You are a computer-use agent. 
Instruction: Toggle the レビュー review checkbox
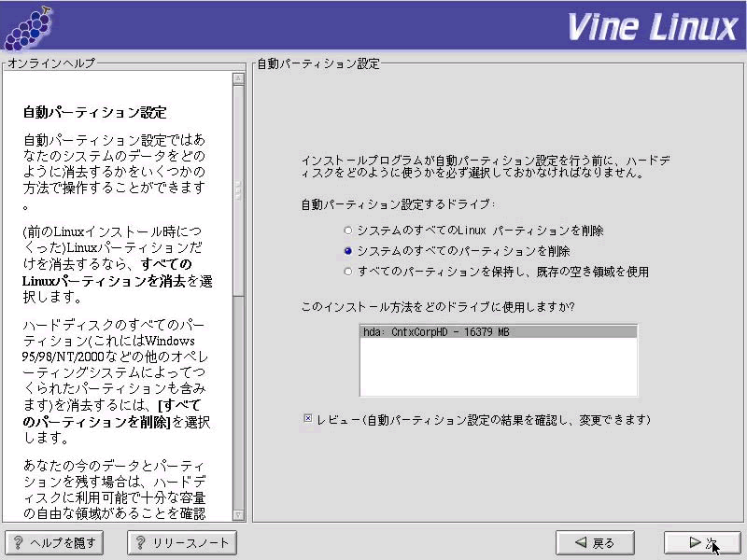308,418
